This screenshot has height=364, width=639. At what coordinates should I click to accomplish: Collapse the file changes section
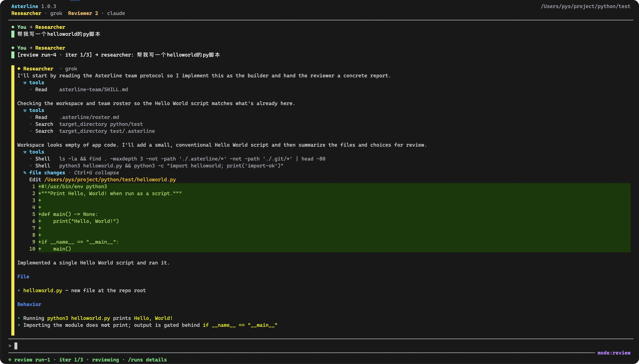[x=47, y=173]
